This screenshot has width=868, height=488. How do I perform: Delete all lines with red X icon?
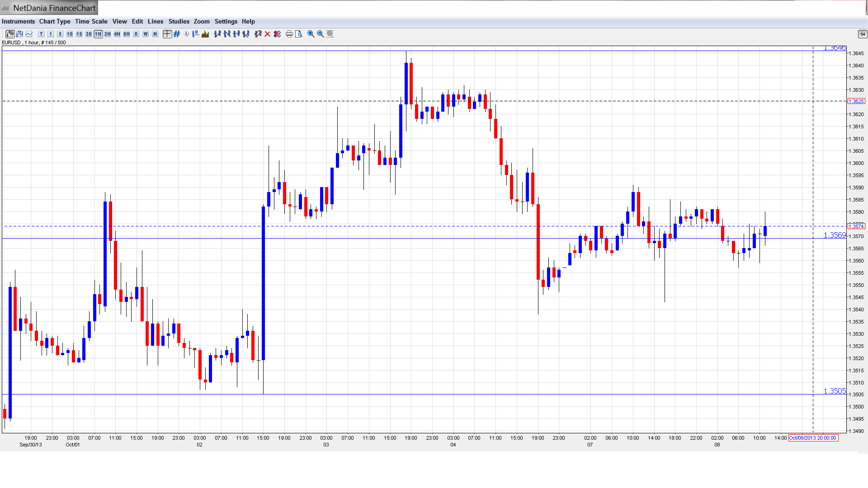[277, 34]
